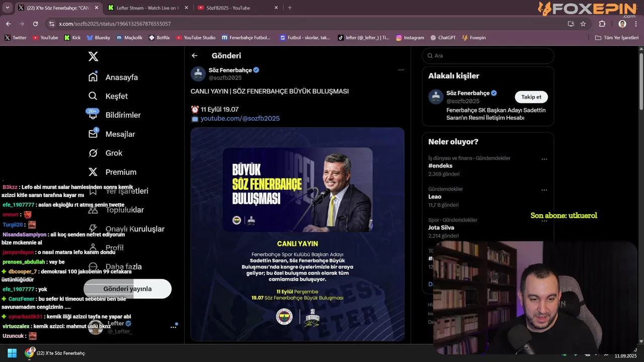Click Chrome taskbar item for X tab
Viewport: 644px width, 362px height.
point(55,353)
